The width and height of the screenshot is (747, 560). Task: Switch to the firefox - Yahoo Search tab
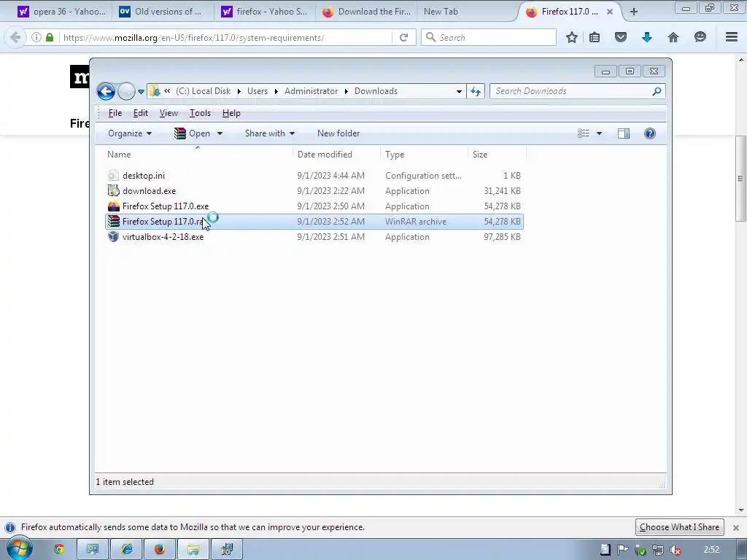(x=264, y=12)
